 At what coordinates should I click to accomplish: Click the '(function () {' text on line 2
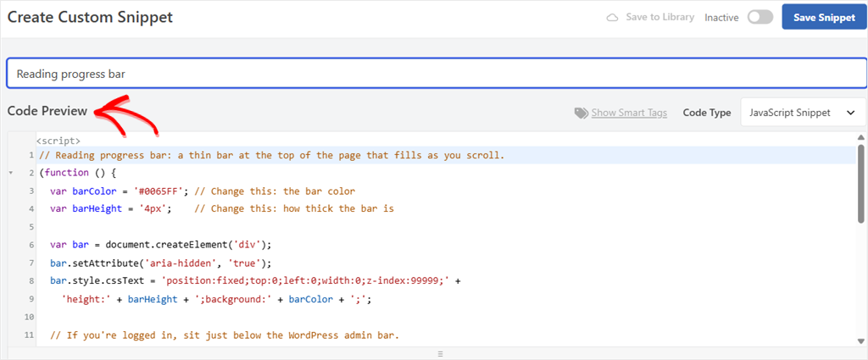77,173
